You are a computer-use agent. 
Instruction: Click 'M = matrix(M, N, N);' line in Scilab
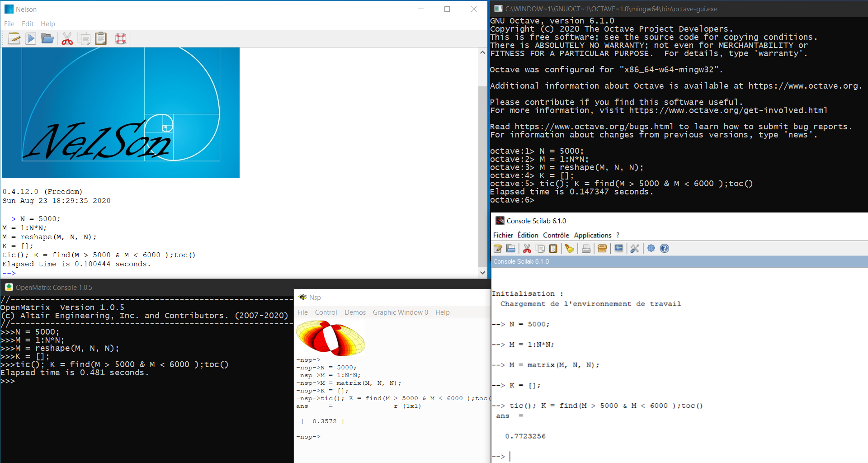tap(554, 365)
